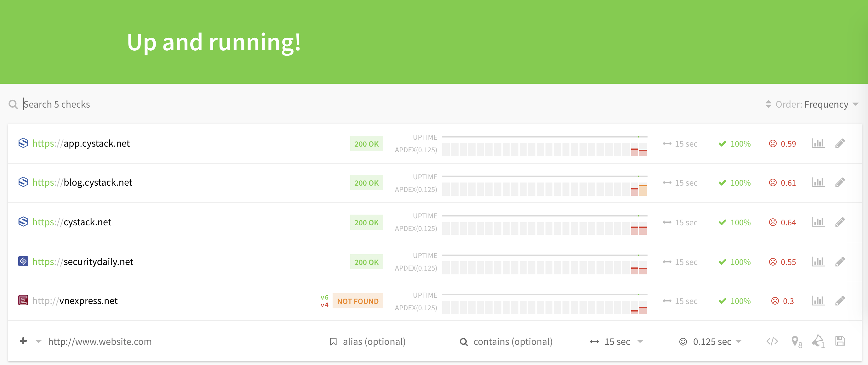The width and height of the screenshot is (868, 365).
Task: Click the 0.3 apdex score
Action: click(x=788, y=301)
